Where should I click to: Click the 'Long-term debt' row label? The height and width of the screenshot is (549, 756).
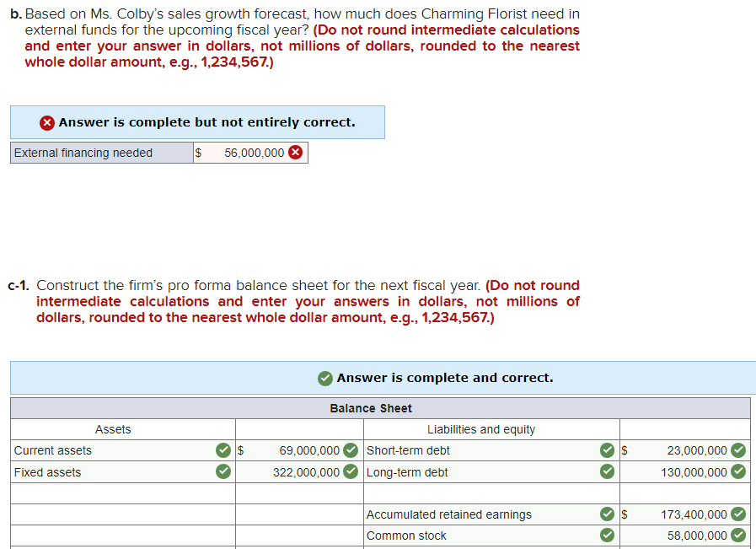407,472
